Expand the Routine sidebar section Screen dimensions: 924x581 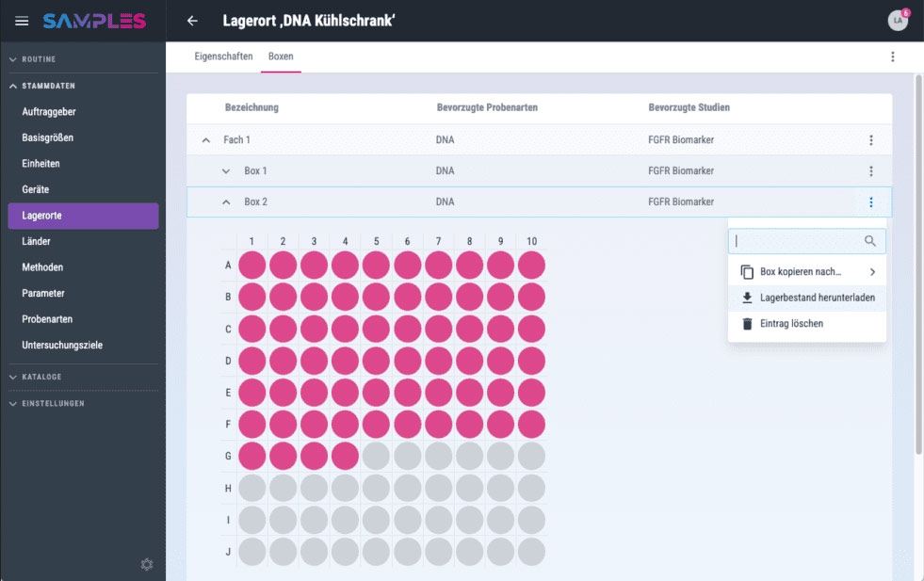point(13,59)
